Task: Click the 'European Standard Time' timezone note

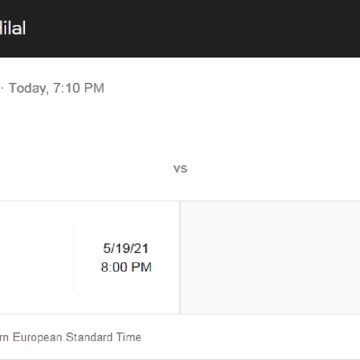Action: tap(77, 337)
